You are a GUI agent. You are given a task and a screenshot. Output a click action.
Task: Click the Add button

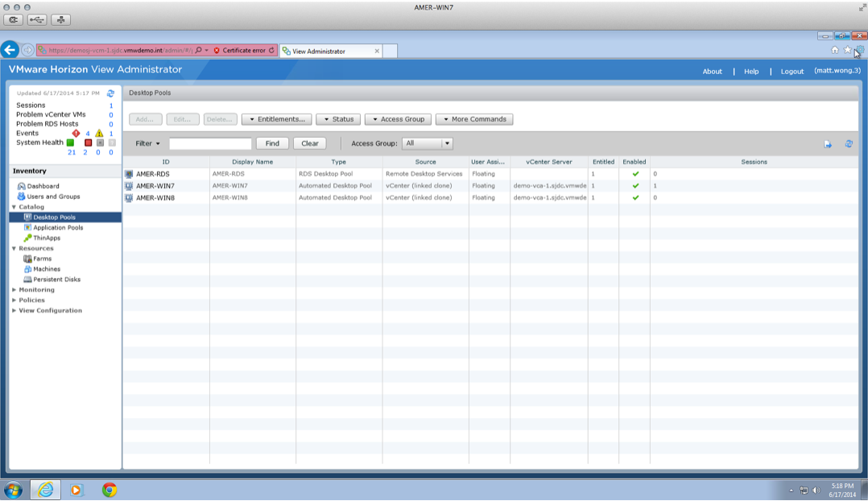(x=145, y=119)
